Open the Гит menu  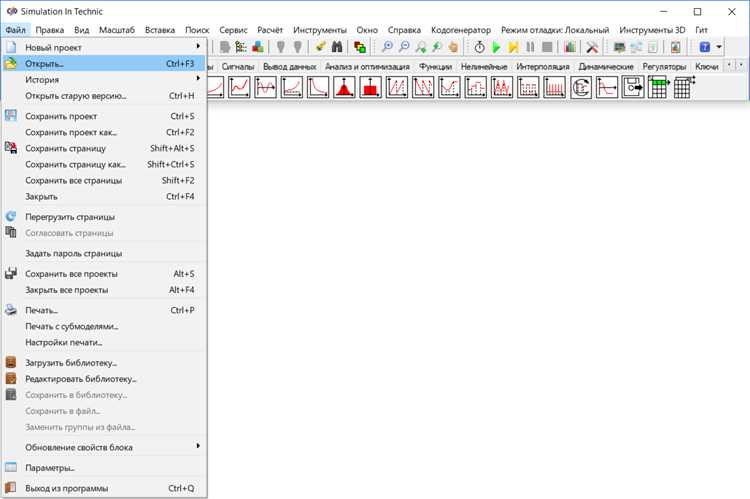click(x=701, y=30)
